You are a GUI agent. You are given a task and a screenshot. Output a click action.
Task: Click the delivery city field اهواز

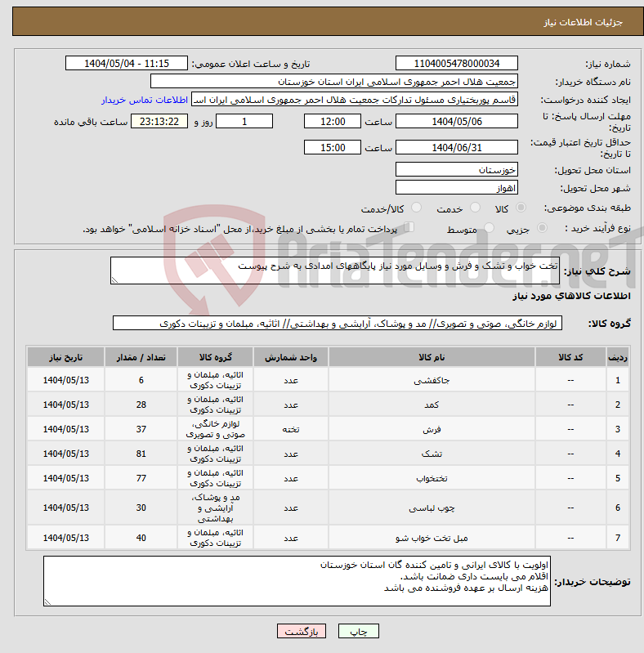click(x=457, y=187)
